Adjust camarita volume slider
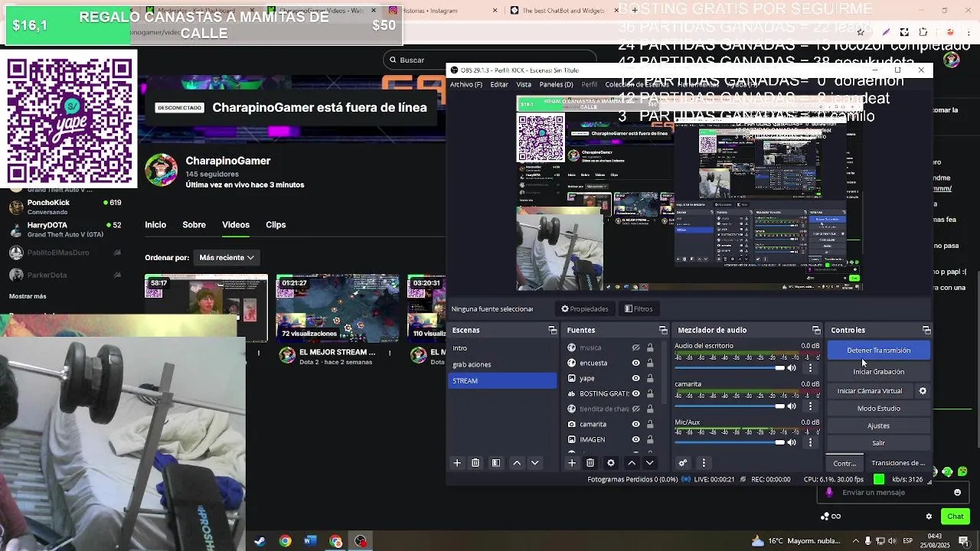The image size is (980, 551). [x=730, y=406]
